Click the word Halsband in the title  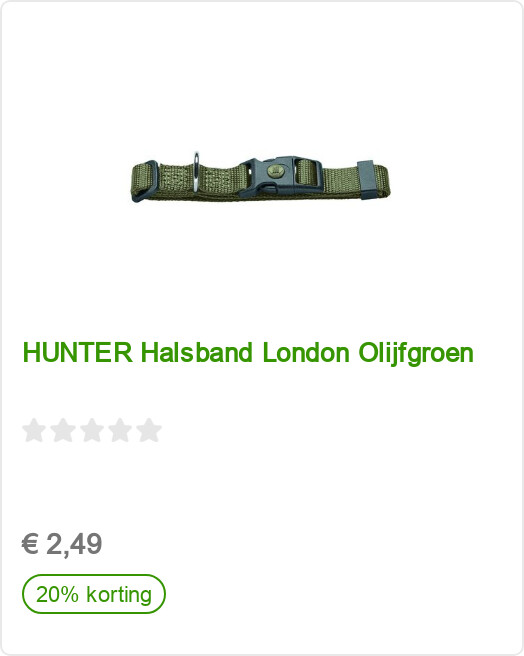[x=196, y=352]
